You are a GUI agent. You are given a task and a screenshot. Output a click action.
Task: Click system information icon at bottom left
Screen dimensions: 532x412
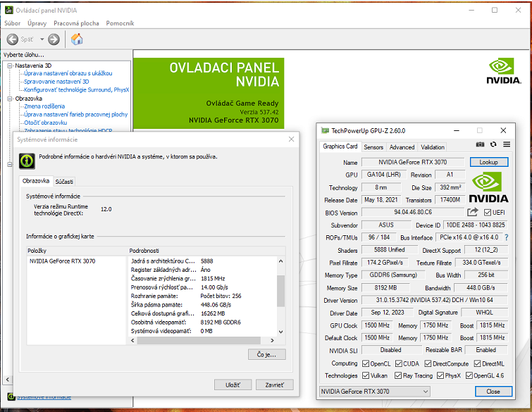[11, 397]
